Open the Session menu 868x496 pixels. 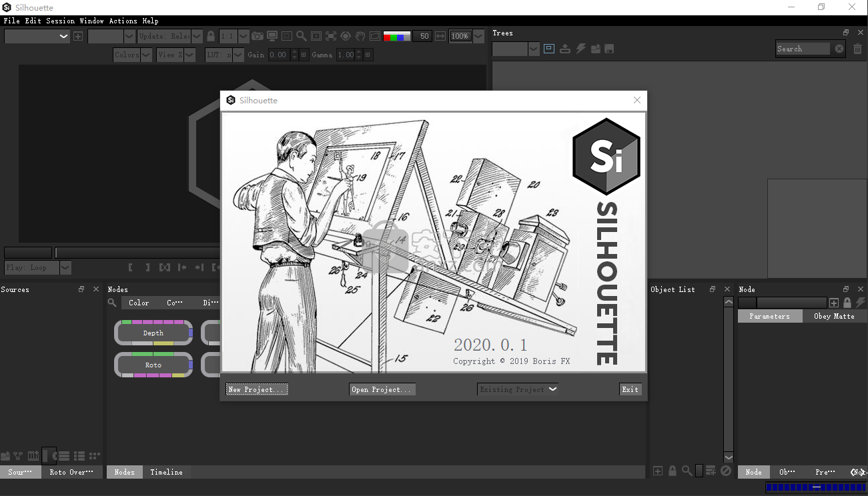[x=60, y=21]
